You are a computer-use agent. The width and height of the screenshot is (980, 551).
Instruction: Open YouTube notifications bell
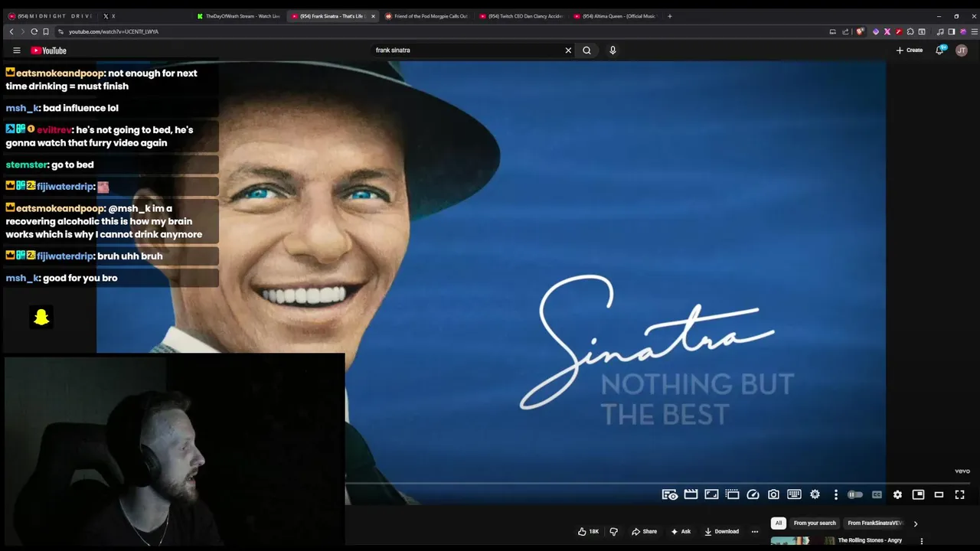939,51
